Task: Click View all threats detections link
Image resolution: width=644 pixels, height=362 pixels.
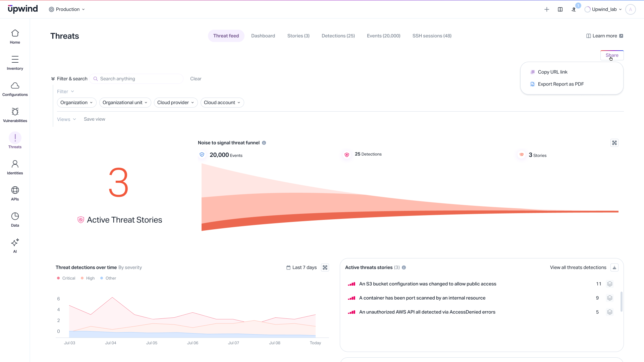Action: (578, 267)
